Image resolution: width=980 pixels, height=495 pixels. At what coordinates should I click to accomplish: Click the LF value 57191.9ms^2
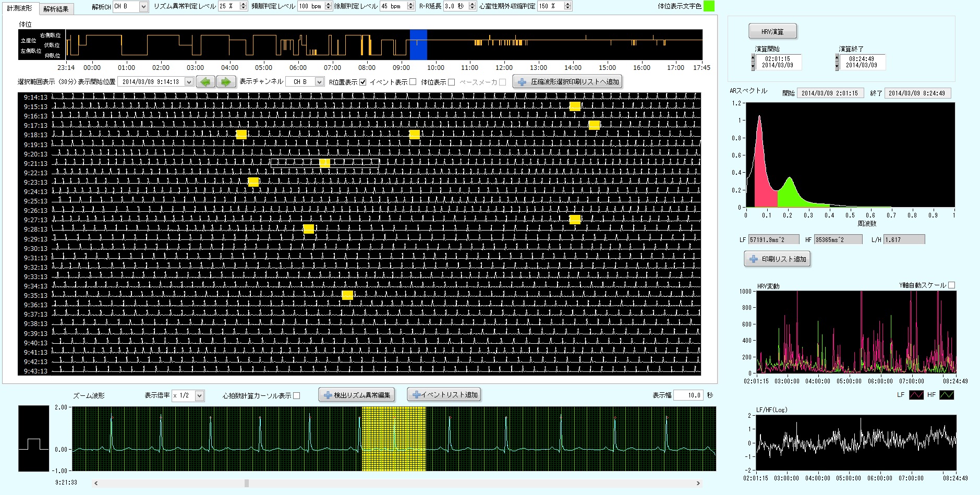pyautogui.click(x=773, y=239)
